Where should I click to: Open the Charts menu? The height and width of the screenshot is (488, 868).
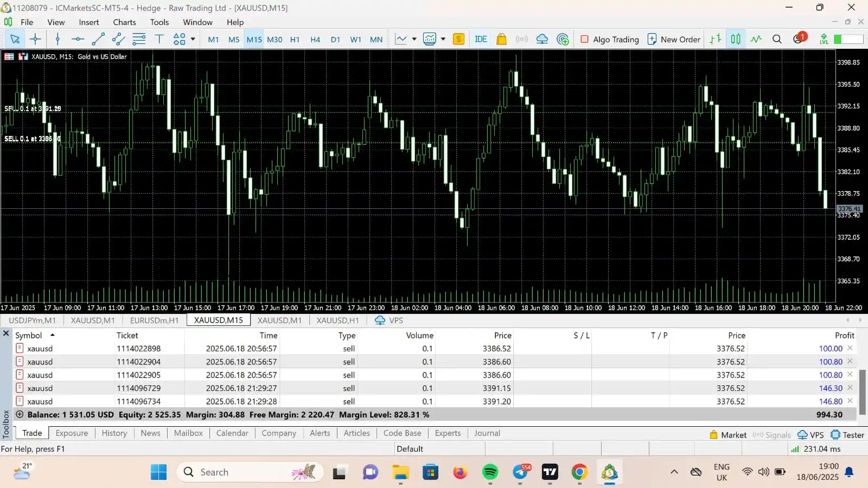coord(124,22)
